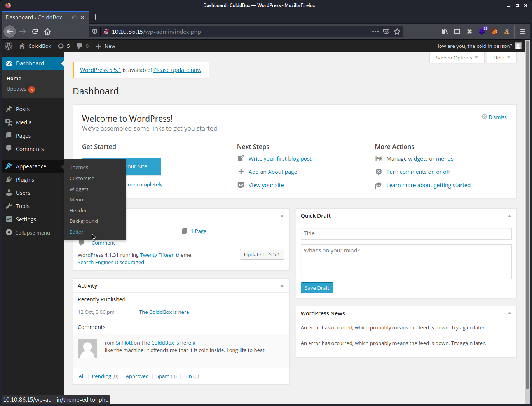This screenshot has width=532, height=406.
Task: Close the Dashboard ColddBox tab
Action: (82, 17)
